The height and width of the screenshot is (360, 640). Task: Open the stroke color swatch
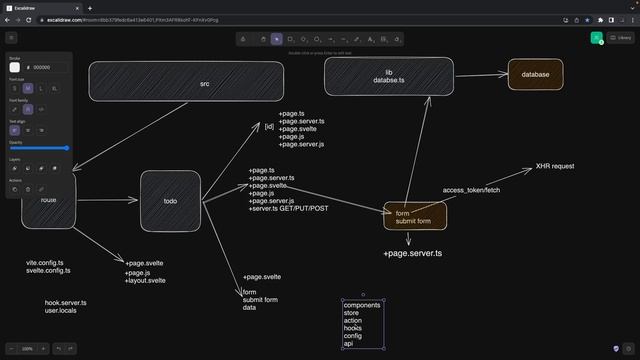pos(15,67)
